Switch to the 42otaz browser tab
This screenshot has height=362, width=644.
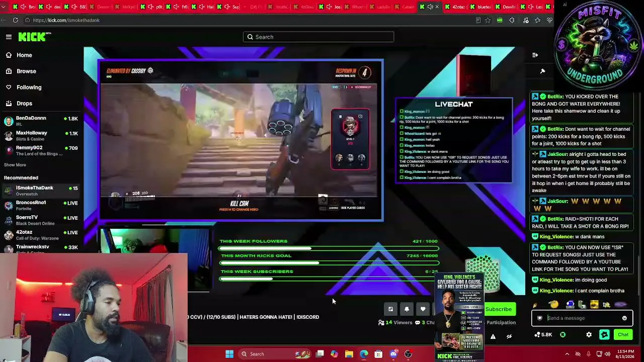coord(457,7)
